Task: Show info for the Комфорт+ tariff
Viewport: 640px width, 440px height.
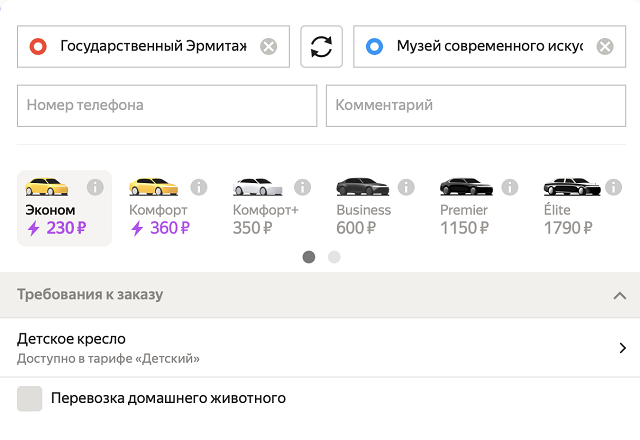Action: 302,187
